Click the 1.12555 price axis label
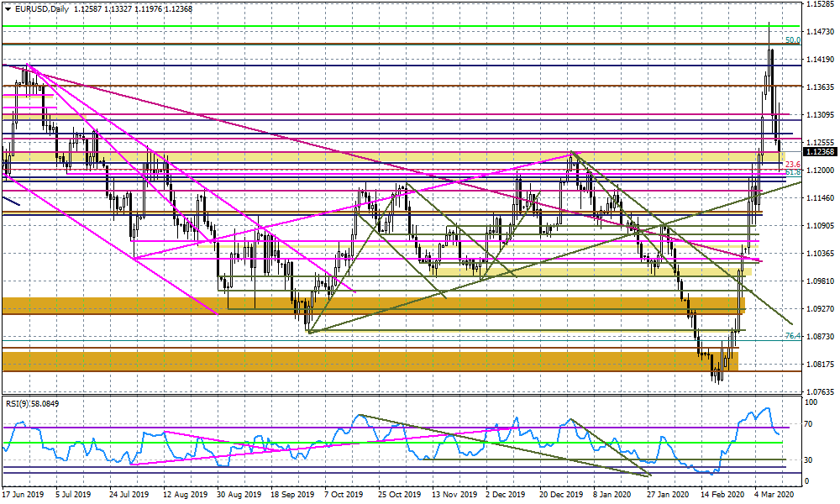840x504 pixels. tap(820, 143)
